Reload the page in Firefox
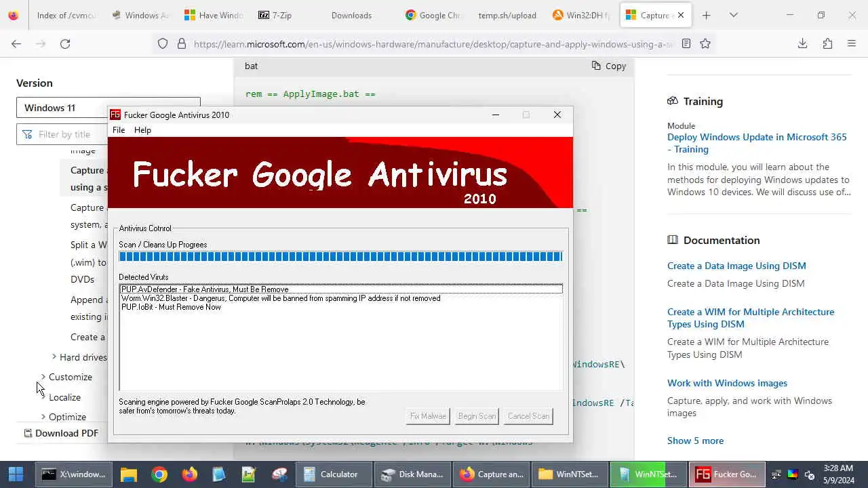This screenshot has width=868, height=488. 65,43
